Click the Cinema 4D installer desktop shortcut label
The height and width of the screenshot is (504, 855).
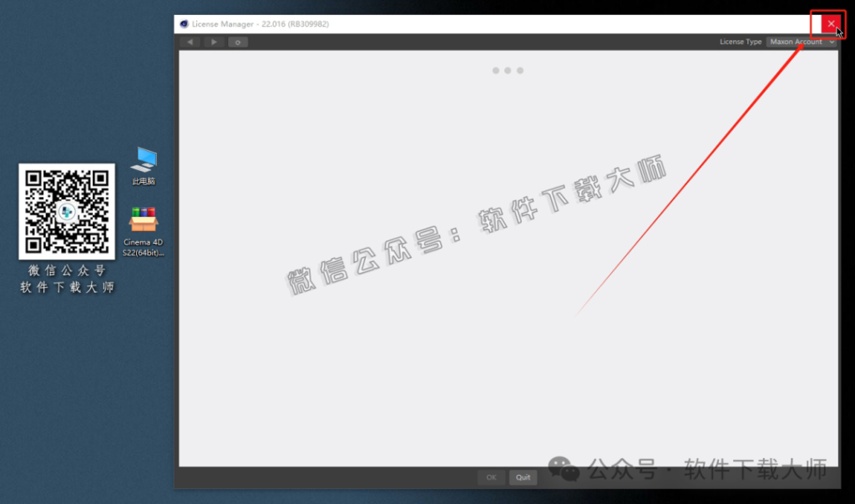[143, 247]
